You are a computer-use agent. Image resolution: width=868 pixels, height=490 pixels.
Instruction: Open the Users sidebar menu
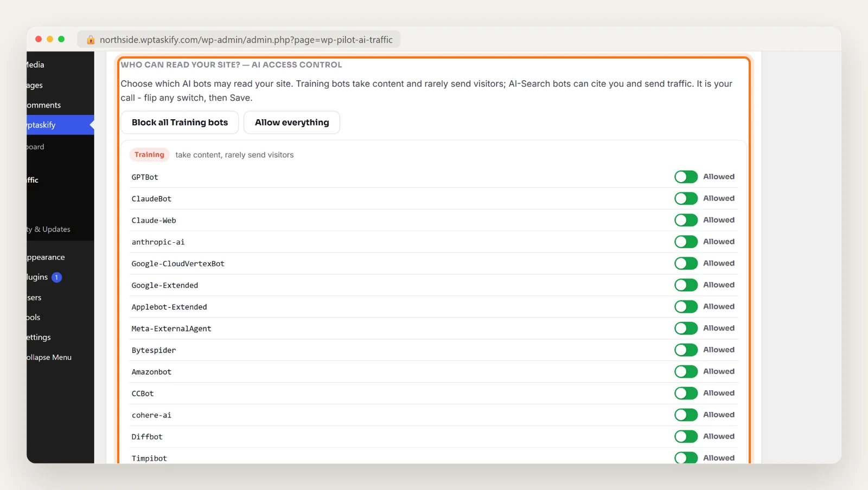pos(34,298)
